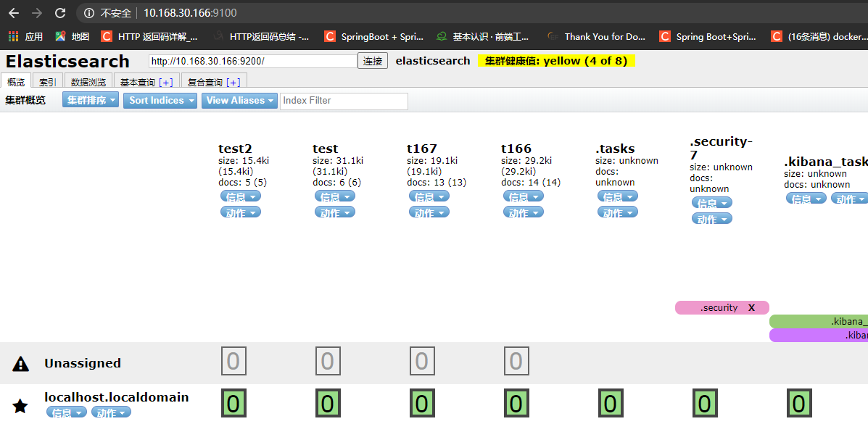Click green shard 0 under test2

pos(233,403)
